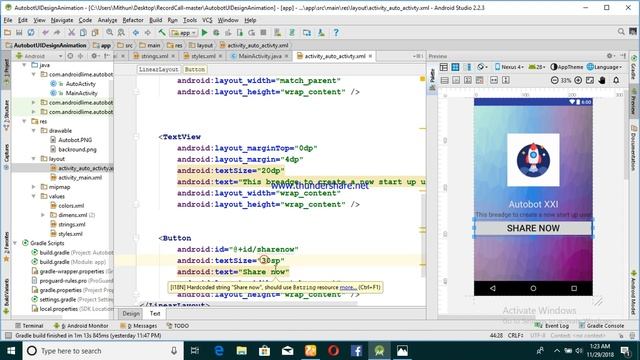Switch to the Design editor mode
Screen dimensions: 640x360
tap(131, 313)
